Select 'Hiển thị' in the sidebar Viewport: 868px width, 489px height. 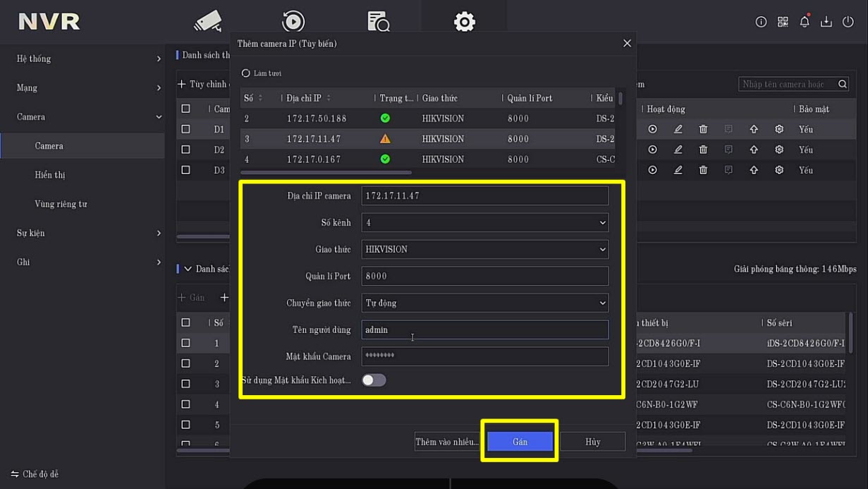click(x=50, y=175)
